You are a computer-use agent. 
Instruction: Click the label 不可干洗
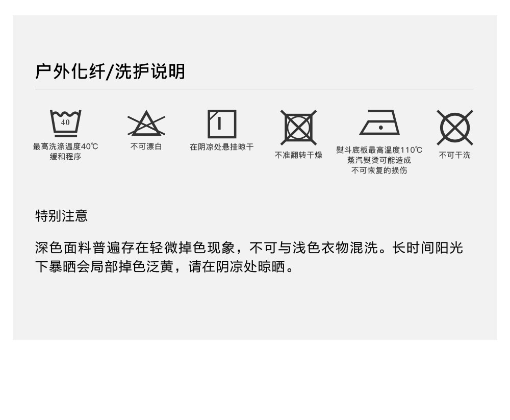point(455,155)
